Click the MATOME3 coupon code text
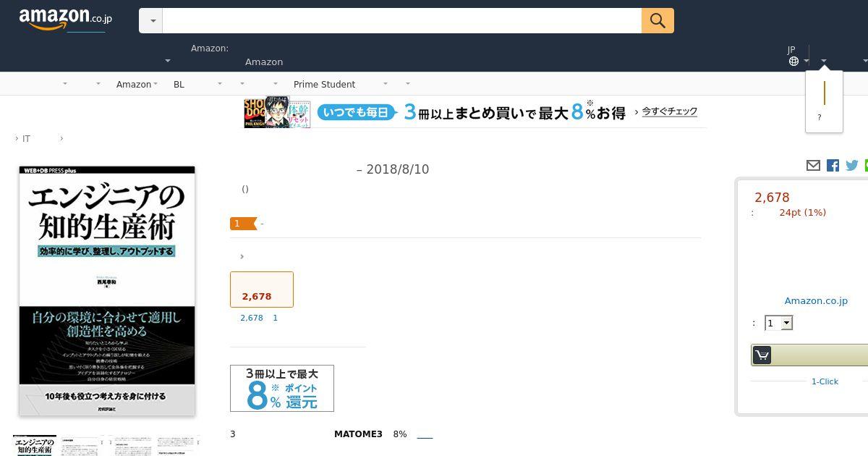 [x=358, y=434]
